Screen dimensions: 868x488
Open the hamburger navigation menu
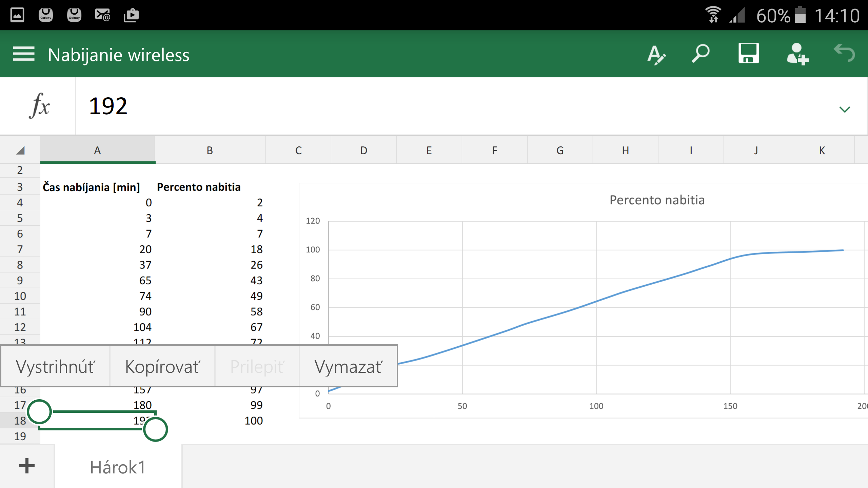pos(24,54)
